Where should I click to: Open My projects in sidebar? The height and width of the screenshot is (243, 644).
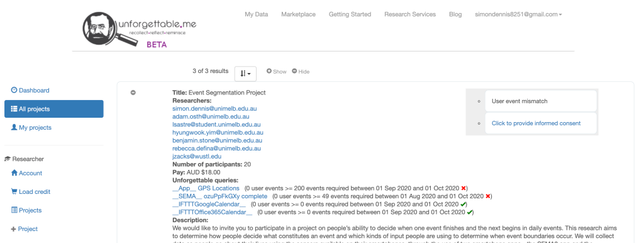(x=31, y=127)
